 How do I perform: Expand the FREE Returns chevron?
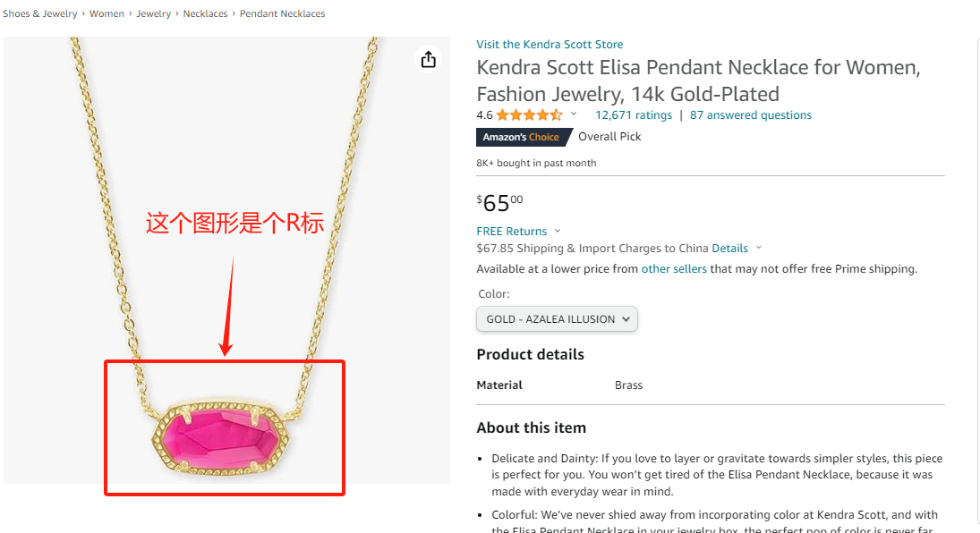(x=558, y=231)
